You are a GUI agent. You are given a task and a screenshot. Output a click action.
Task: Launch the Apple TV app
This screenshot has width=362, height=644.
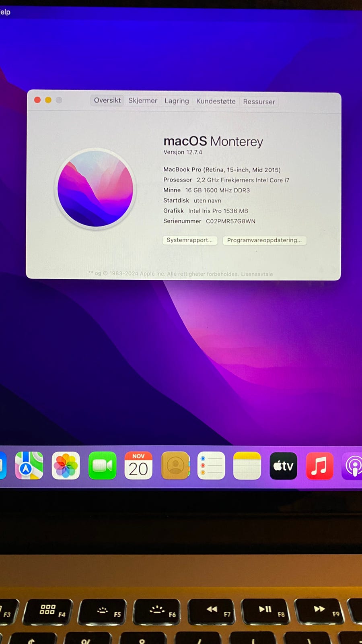point(283,466)
